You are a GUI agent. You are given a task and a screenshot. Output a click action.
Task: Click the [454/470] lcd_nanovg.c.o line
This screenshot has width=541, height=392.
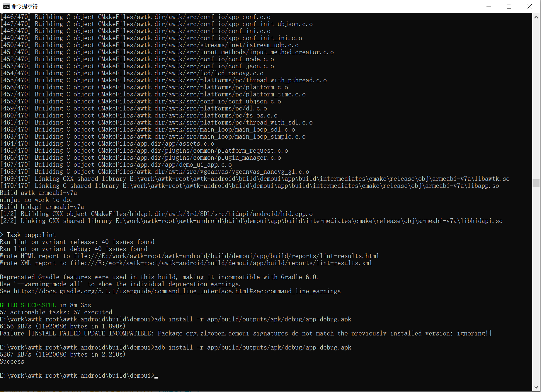point(132,73)
